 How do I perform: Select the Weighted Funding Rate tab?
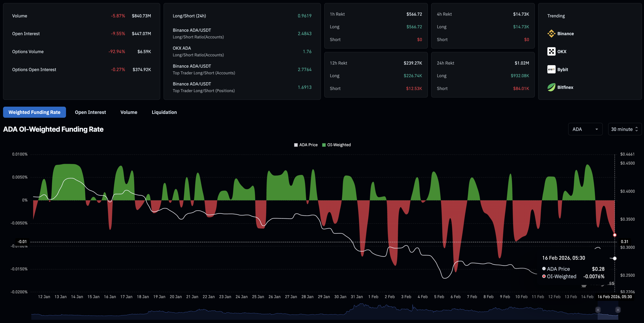(x=34, y=112)
